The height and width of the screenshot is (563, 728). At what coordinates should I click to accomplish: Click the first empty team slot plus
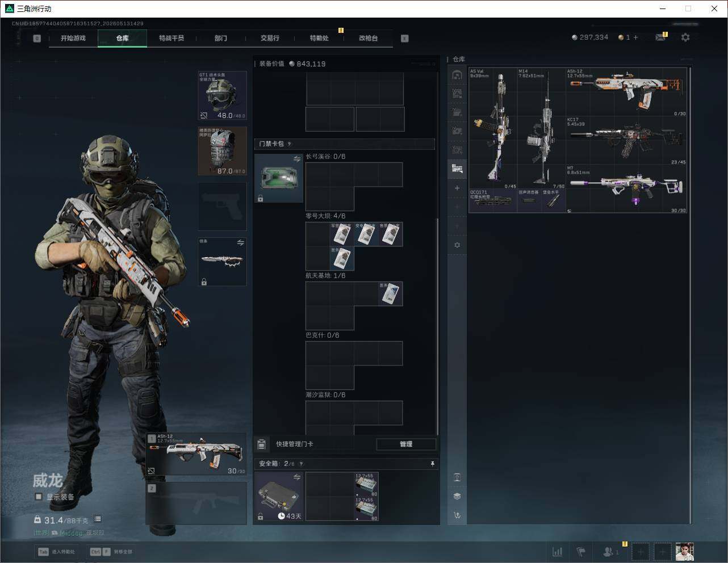click(x=641, y=552)
